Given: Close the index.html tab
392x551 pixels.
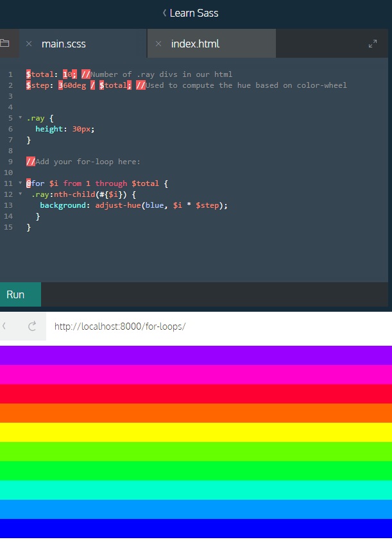Looking at the screenshot, I should pos(158,44).
